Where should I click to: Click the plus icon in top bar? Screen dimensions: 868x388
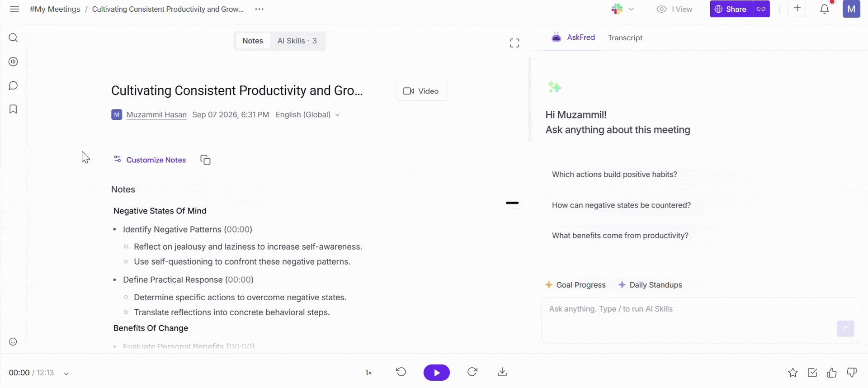(797, 8)
